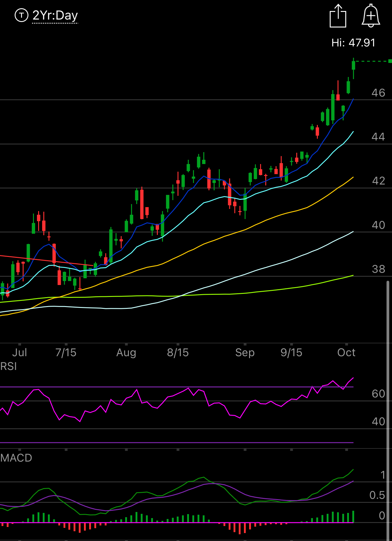This screenshot has height=541, width=392.
Task: Select the 38 price axis label
Action: pos(379,269)
